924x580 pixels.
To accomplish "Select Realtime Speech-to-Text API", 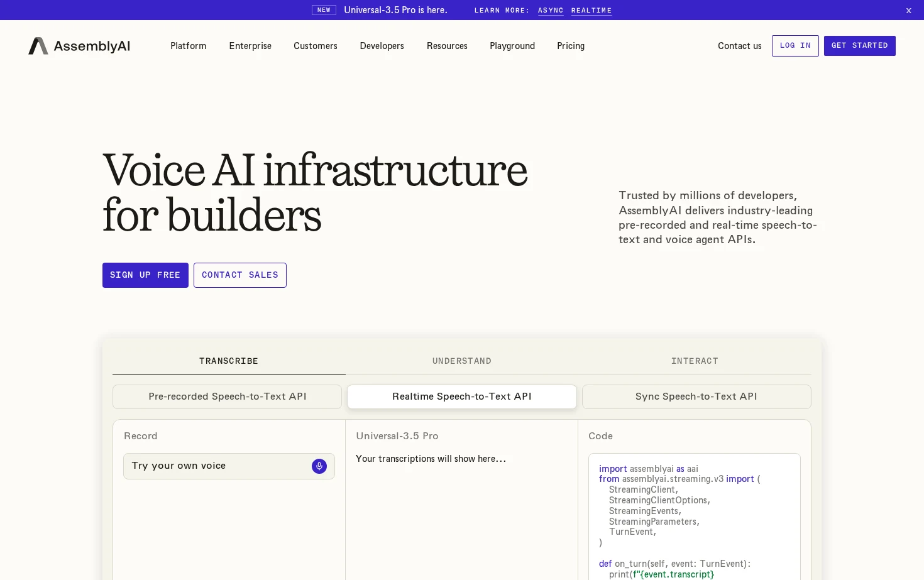I will (x=462, y=397).
